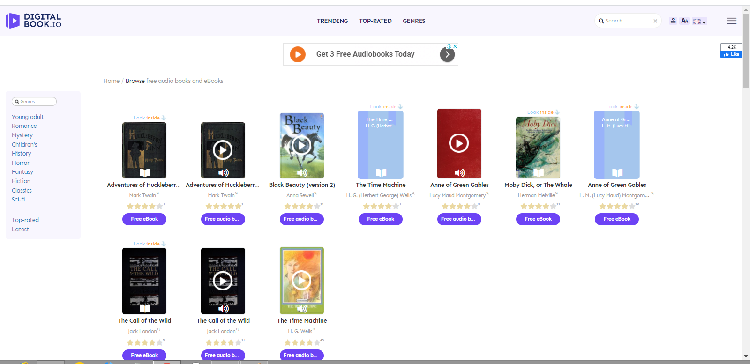Play the Black Beauty audiobook cover button
The height and width of the screenshot is (364, 750).
[x=301, y=144]
